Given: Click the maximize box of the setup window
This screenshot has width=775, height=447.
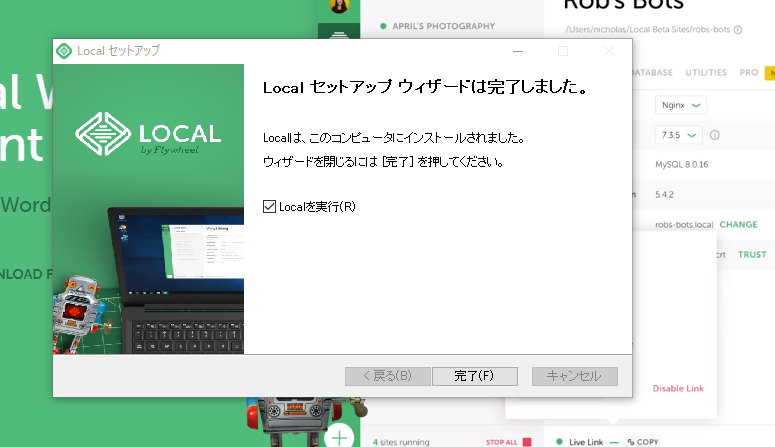Looking at the screenshot, I should point(563,51).
